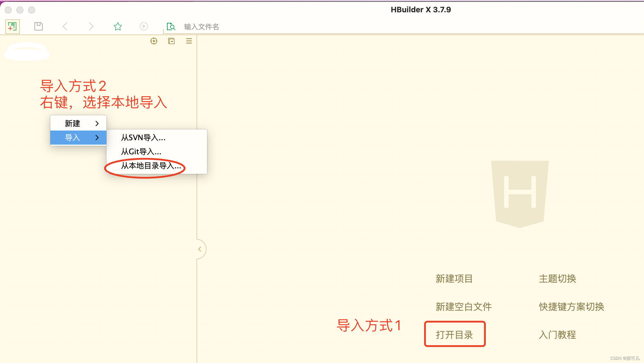Click the 快捷键方案切换 link
Image resolution: width=644 pixels, height=363 pixels.
(x=571, y=307)
